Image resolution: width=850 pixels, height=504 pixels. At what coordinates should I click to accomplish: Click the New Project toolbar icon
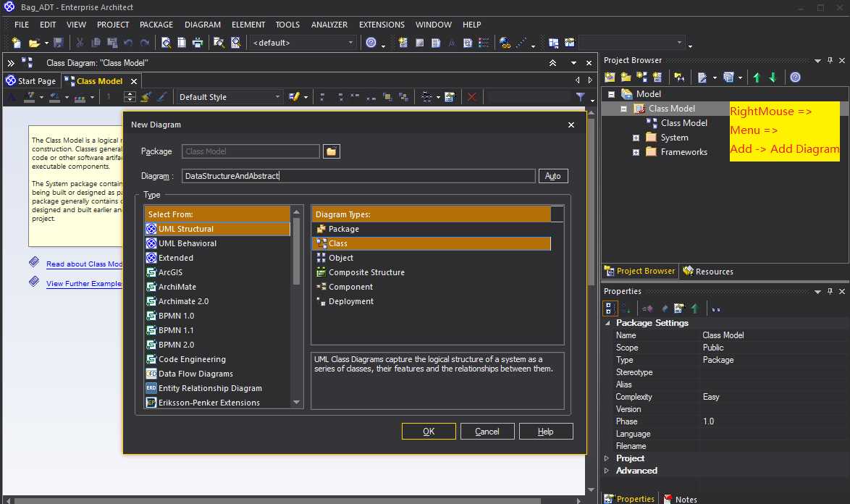click(x=16, y=43)
